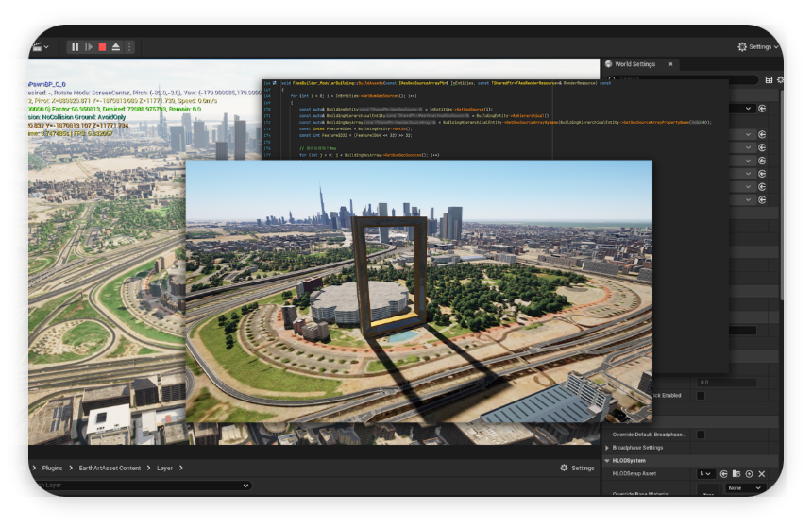Open the Search Layer filter dropdown arrow
Viewport: 812px width, 529px height.
tap(246, 486)
